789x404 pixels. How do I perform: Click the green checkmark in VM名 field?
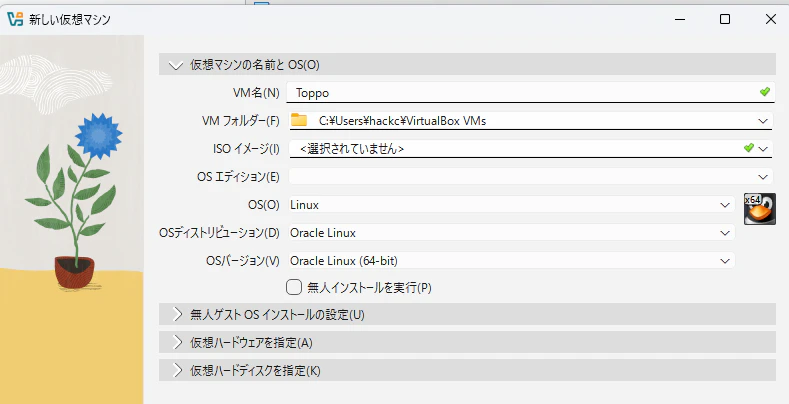click(765, 92)
